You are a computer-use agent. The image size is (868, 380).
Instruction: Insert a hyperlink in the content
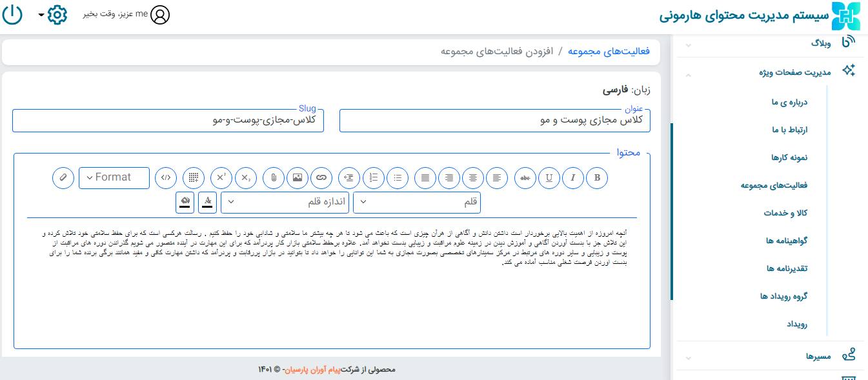pos(321,177)
